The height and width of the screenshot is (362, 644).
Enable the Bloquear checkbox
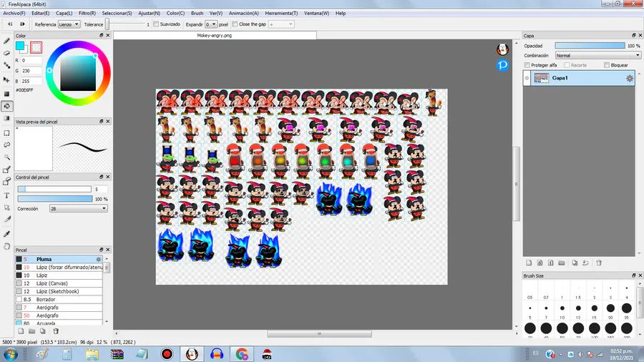click(x=607, y=65)
